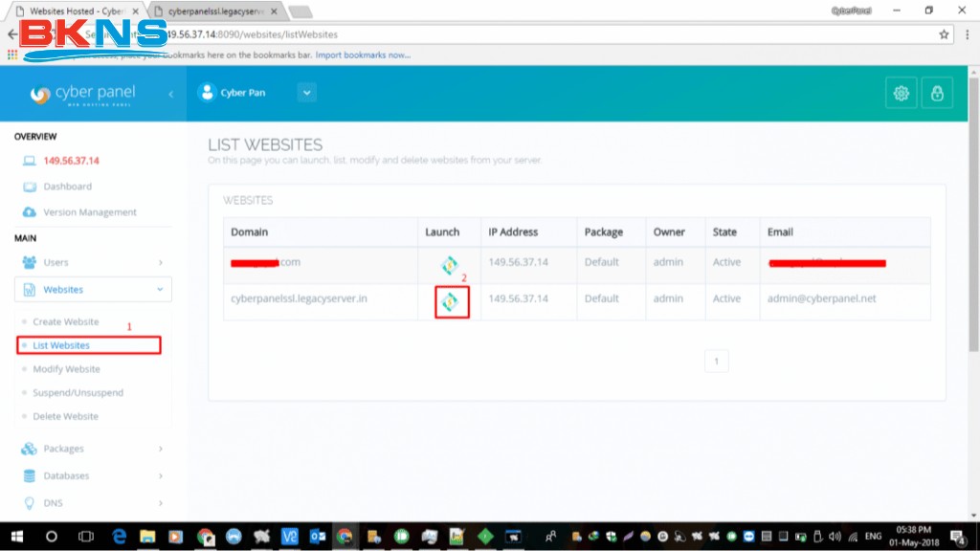980x551 pixels.
Task: Select List Websites menu item
Action: 61,345
